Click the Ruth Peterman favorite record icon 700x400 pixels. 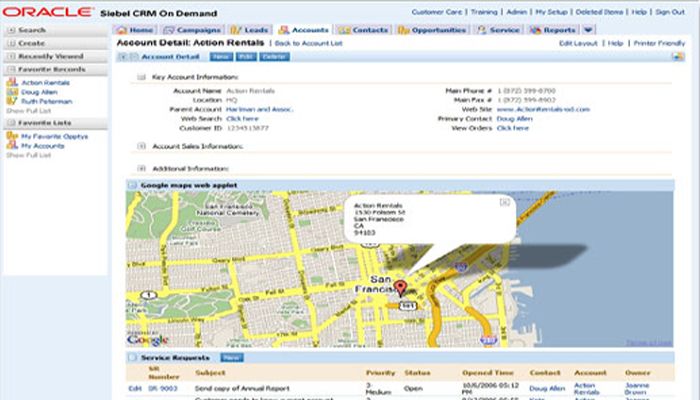[12, 101]
